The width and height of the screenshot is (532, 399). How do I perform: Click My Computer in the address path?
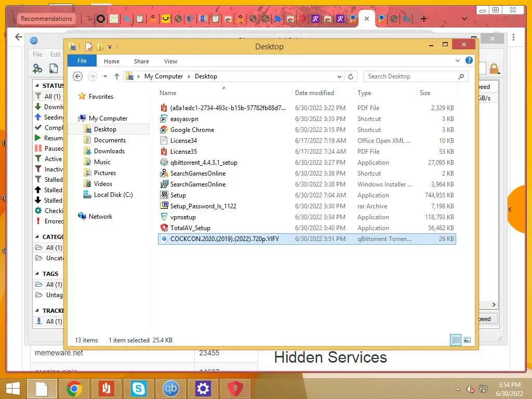(x=164, y=76)
